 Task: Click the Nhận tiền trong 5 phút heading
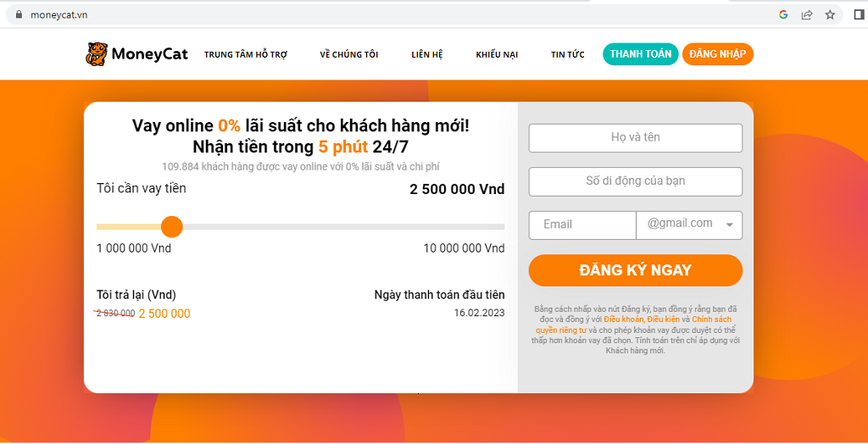(301, 147)
